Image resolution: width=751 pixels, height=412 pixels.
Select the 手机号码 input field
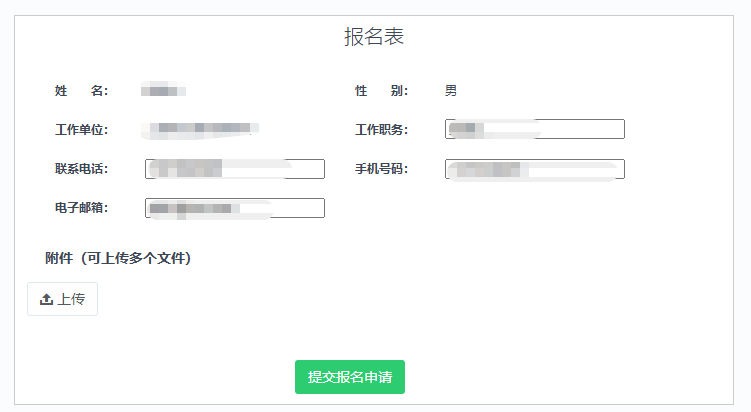[x=535, y=169]
